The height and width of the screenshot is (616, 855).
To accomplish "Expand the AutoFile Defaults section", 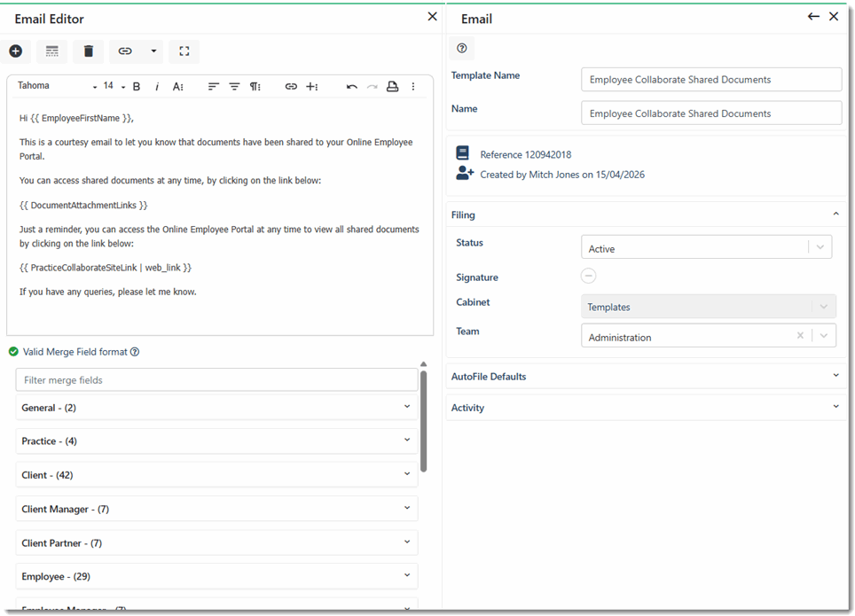I will coord(647,376).
